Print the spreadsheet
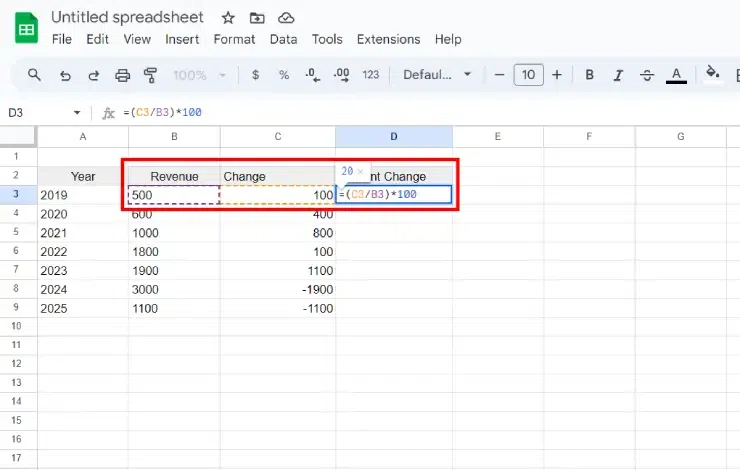This screenshot has height=470, width=740. click(x=123, y=75)
